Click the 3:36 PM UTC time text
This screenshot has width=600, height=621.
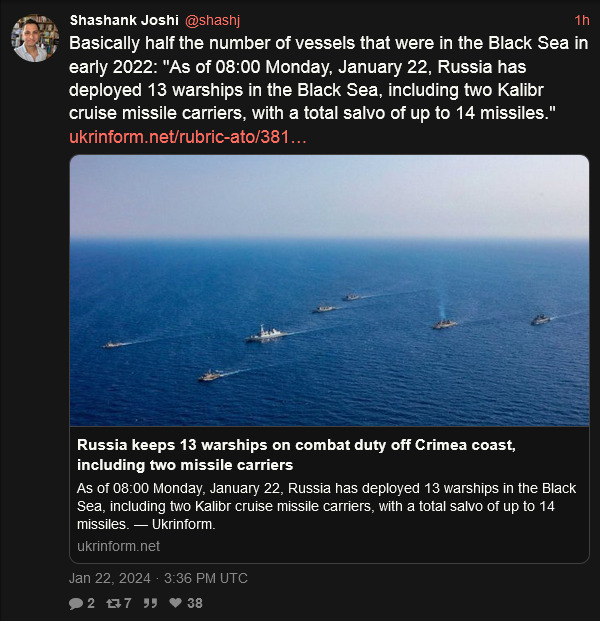206,578
